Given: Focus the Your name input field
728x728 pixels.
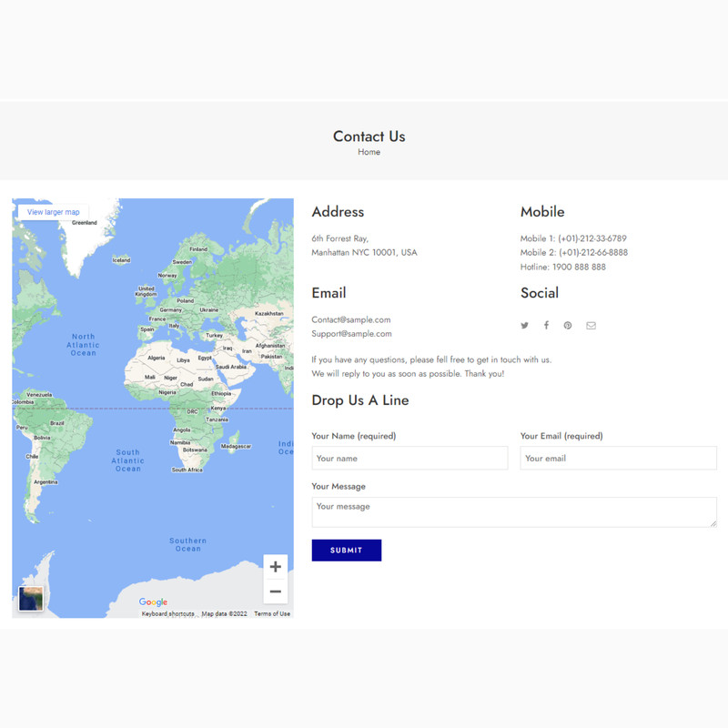Looking at the screenshot, I should click(410, 459).
